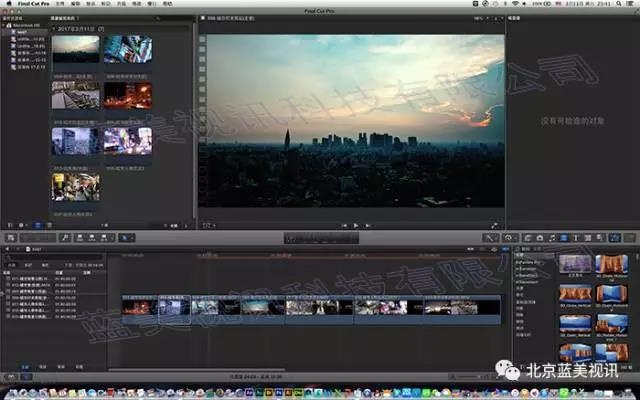This screenshot has height=400, width=640.
Task: Open the Final Cut Pro application menu
Action: coord(33,4)
